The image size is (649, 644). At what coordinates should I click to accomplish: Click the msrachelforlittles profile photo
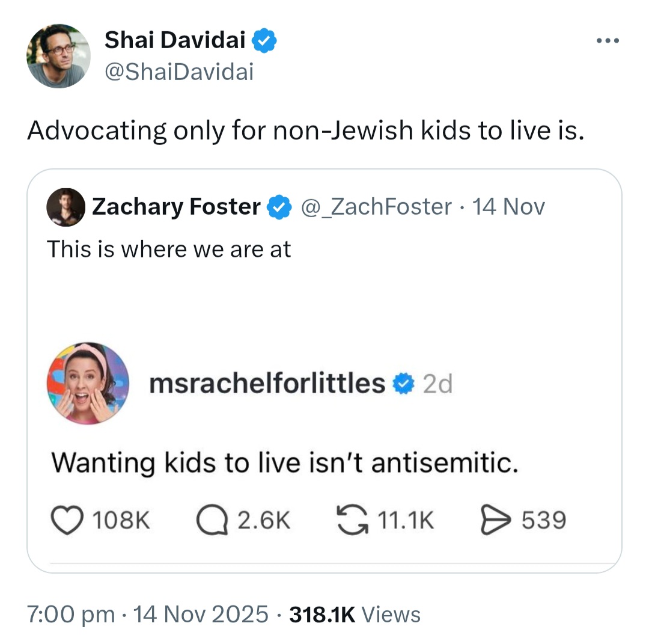point(88,383)
